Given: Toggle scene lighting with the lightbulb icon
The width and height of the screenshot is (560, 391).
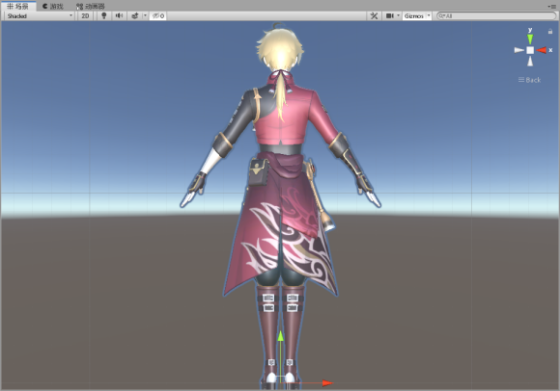Looking at the screenshot, I should pyautogui.click(x=104, y=16).
